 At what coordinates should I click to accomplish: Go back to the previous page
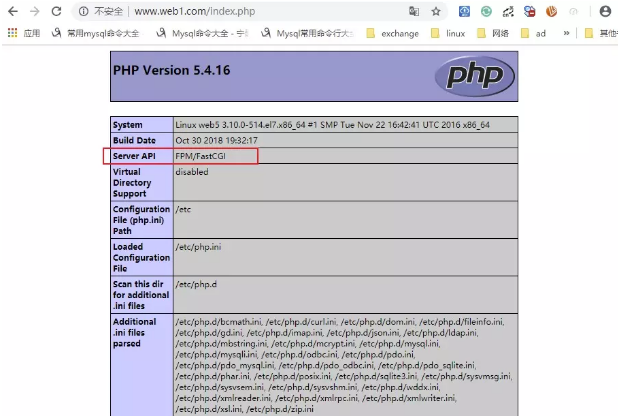[x=13, y=11]
